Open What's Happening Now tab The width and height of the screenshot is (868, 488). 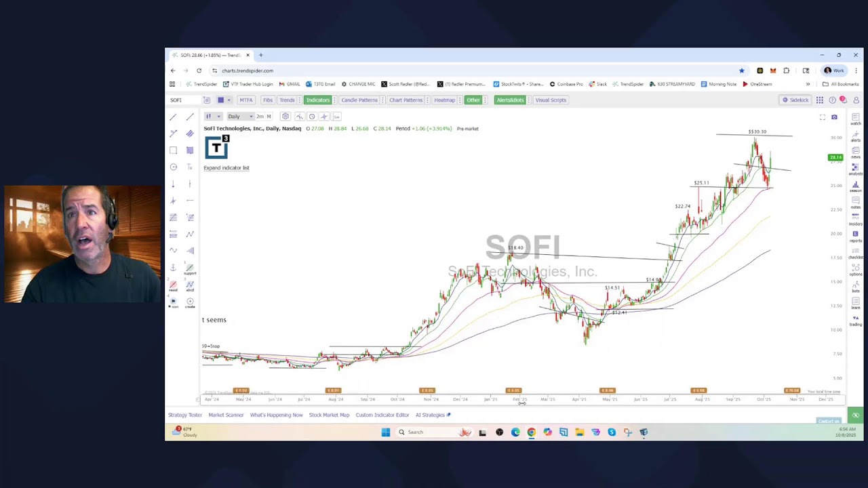coord(276,415)
